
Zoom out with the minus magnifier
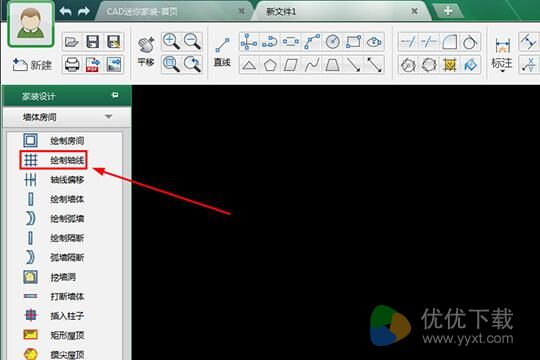click(x=192, y=42)
